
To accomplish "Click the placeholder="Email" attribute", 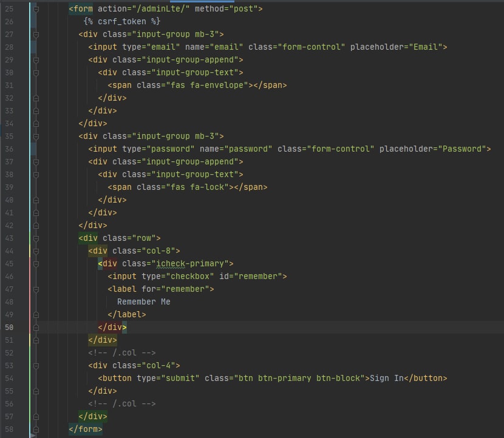I will [397, 47].
